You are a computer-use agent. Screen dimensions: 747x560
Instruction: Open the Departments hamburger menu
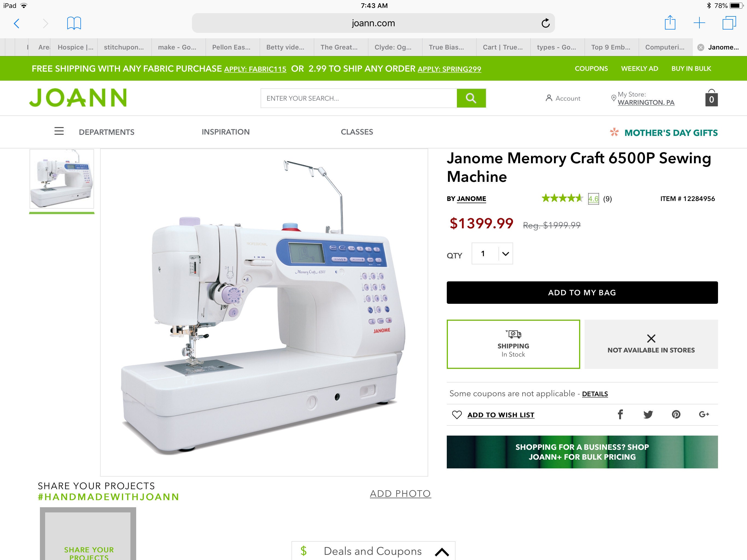(59, 131)
